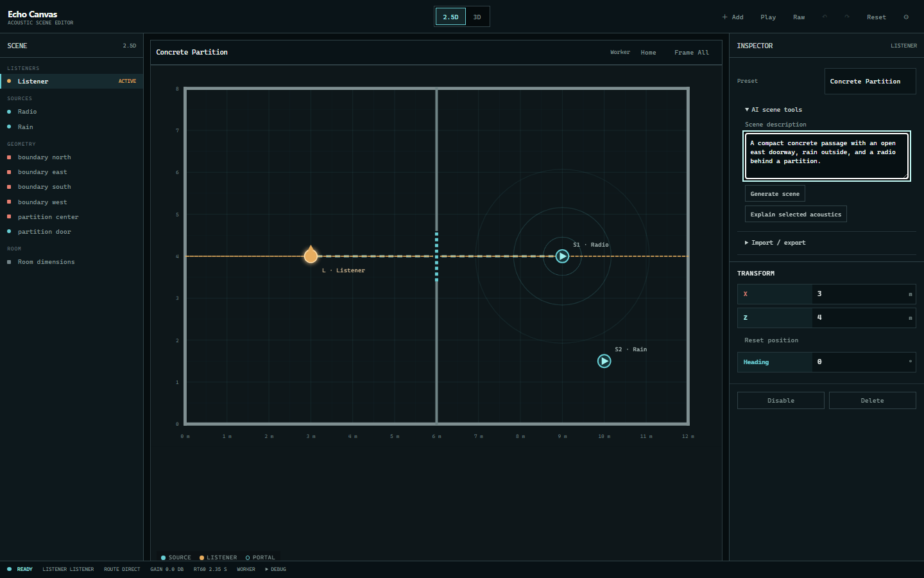Image resolution: width=924 pixels, height=578 pixels.
Task: Select the Listener marker on canvas
Action: pyautogui.click(x=311, y=256)
